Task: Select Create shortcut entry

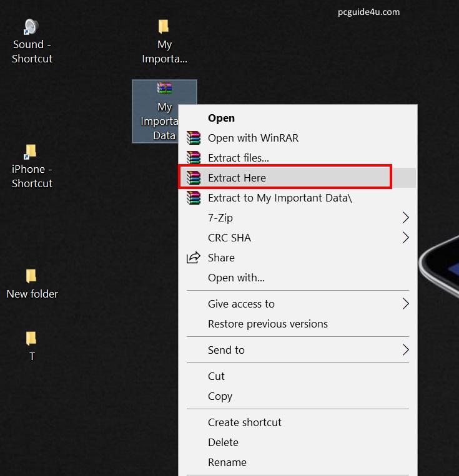Action: (244, 422)
